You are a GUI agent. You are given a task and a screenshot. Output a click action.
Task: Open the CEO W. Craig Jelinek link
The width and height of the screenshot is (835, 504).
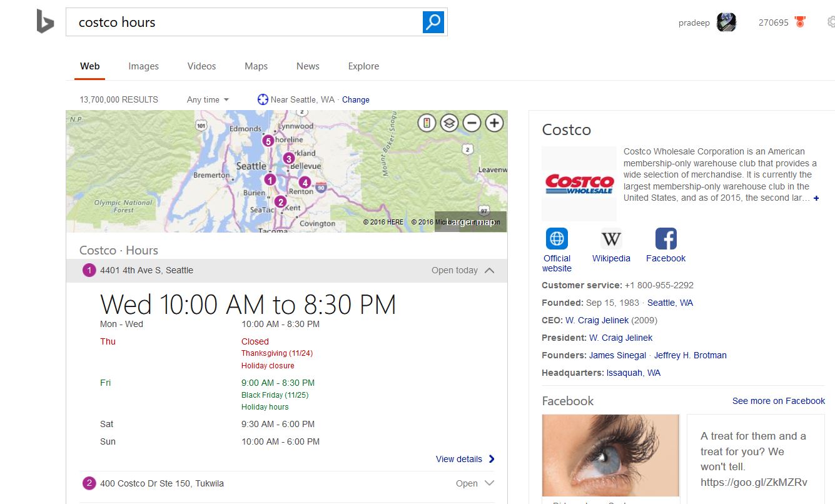point(597,320)
